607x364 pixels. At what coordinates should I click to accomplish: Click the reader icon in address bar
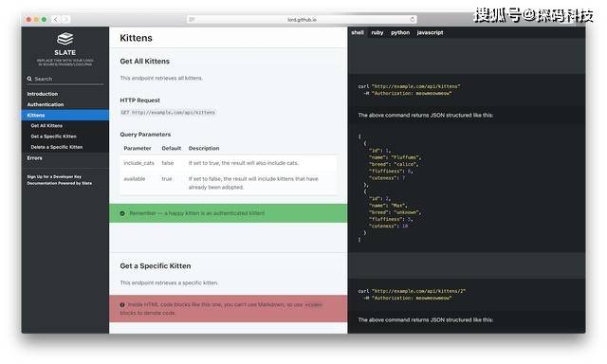point(192,19)
